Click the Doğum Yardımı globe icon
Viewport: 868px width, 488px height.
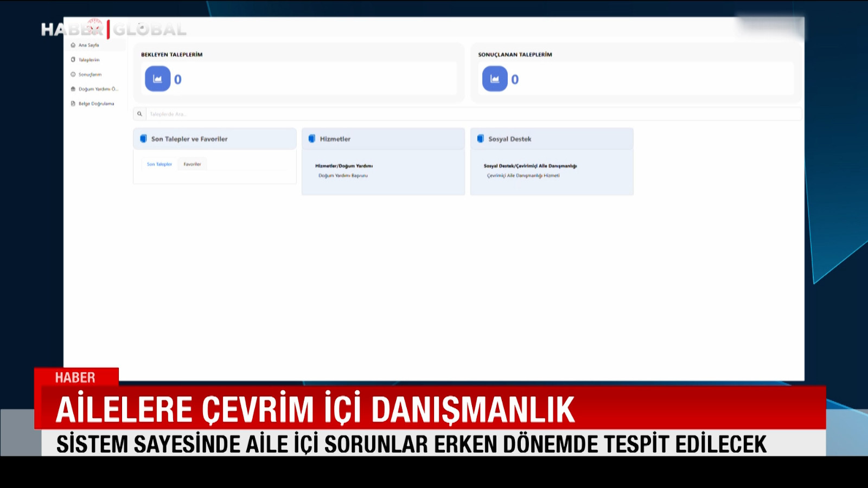[x=73, y=89]
